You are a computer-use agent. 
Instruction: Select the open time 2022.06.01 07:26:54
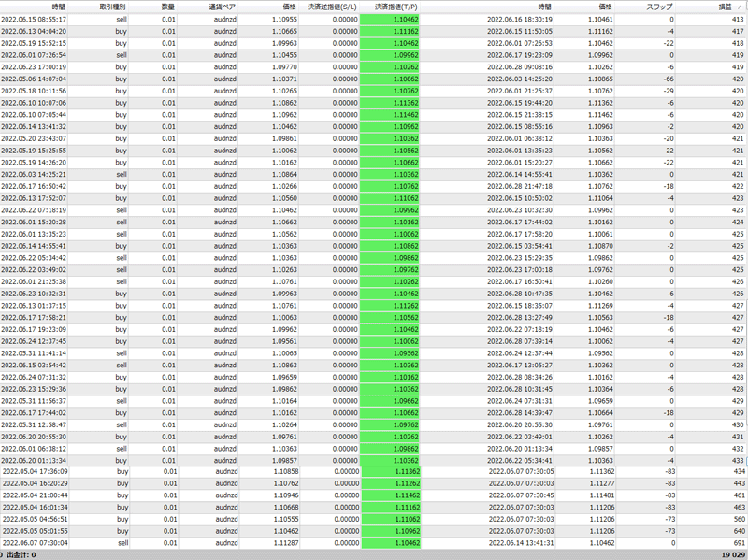[x=34, y=55]
